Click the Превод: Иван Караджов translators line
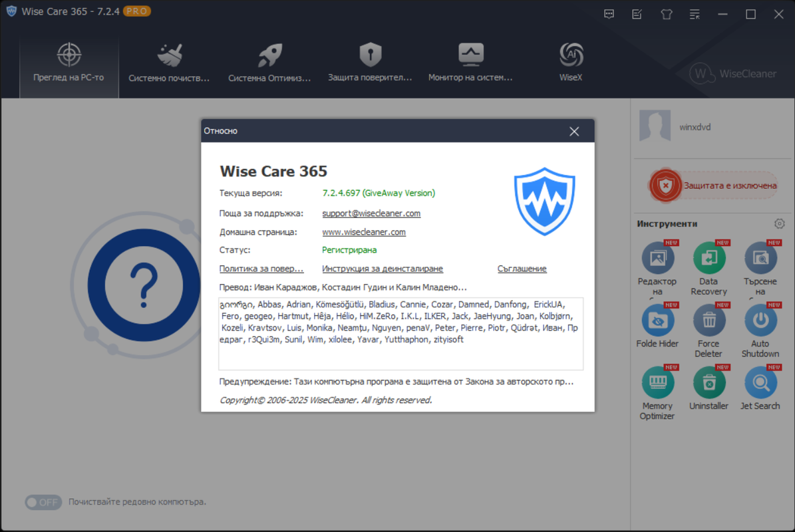The width and height of the screenshot is (795, 532). (343, 287)
